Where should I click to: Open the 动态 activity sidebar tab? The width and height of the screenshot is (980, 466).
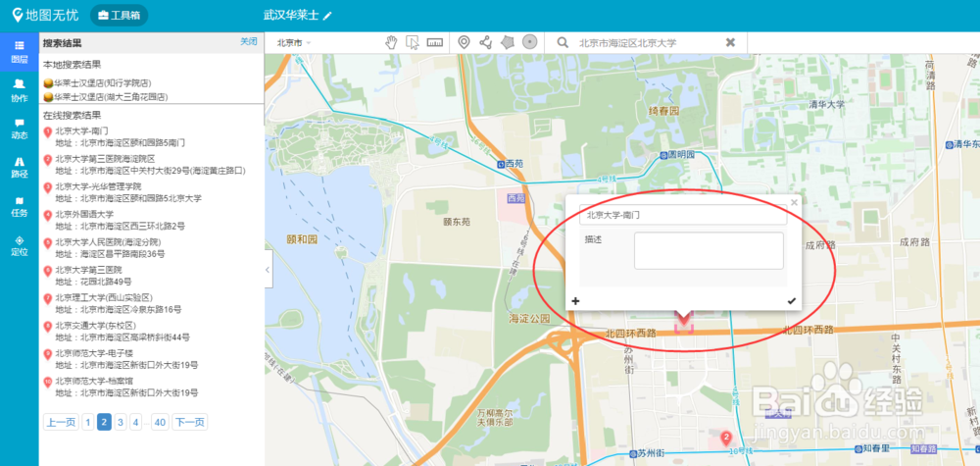pyautogui.click(x=20, y=129)
